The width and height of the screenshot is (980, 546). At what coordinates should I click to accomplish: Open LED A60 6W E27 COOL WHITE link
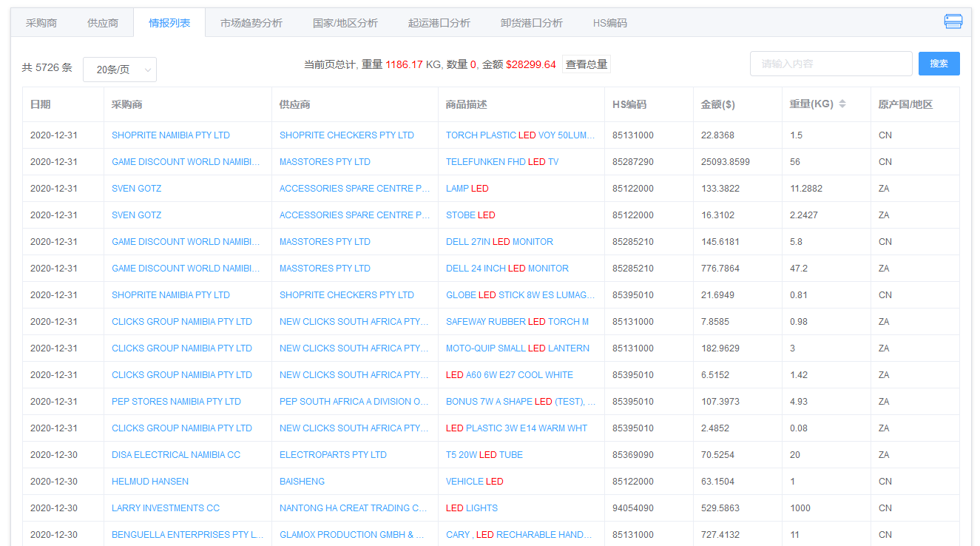pos(510,375)
